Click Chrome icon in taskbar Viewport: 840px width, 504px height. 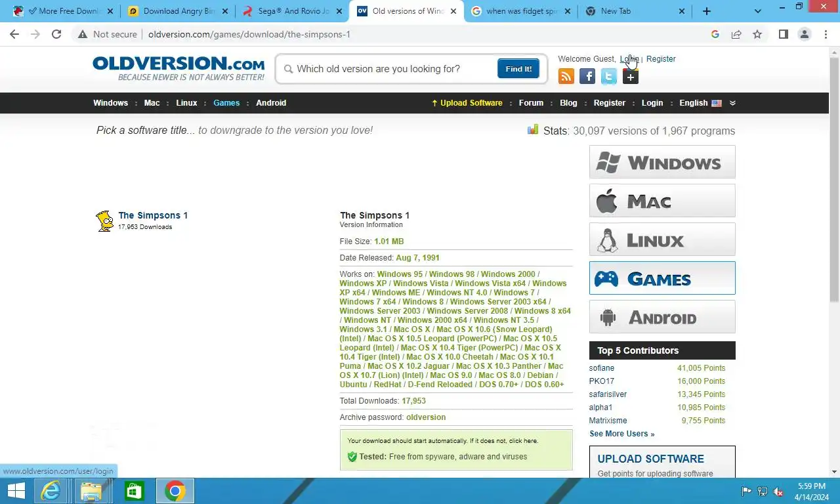pos(175,491)
